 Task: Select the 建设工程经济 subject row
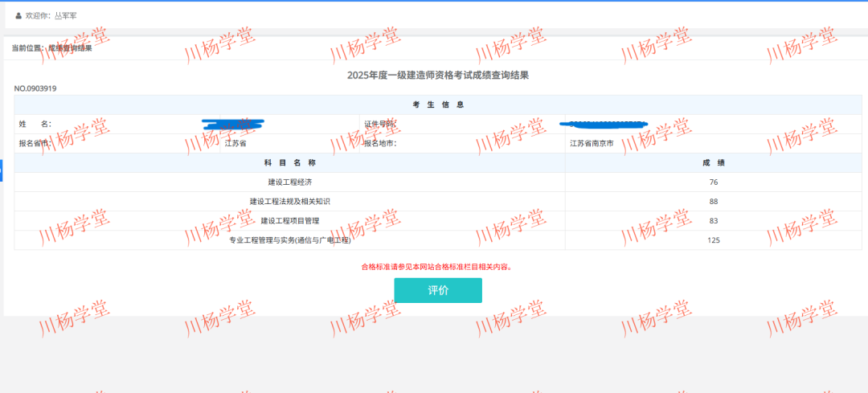click(289, 182)
